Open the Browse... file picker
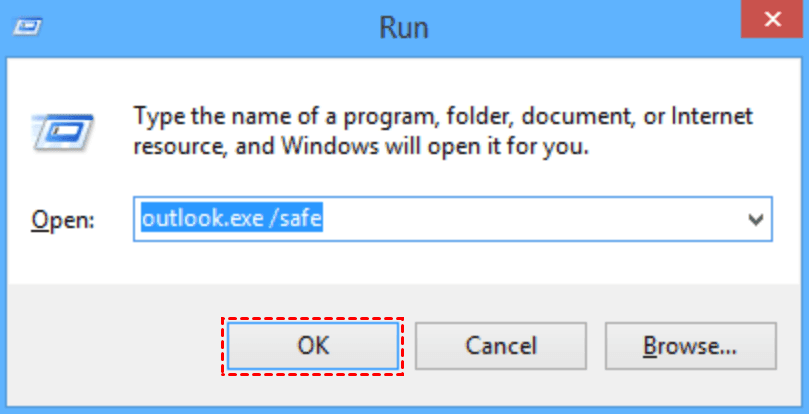 point(690,346)
